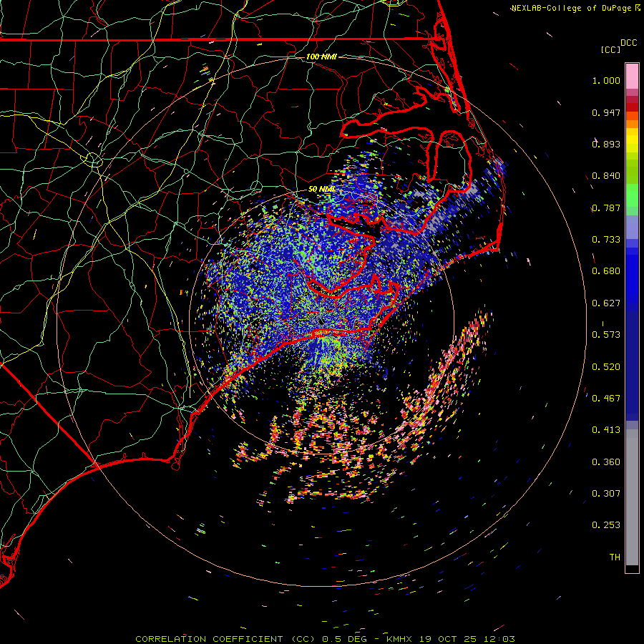Screen dimensions: 644x644
Task: Select the 0.893 legend value
Action: (606, 144)
